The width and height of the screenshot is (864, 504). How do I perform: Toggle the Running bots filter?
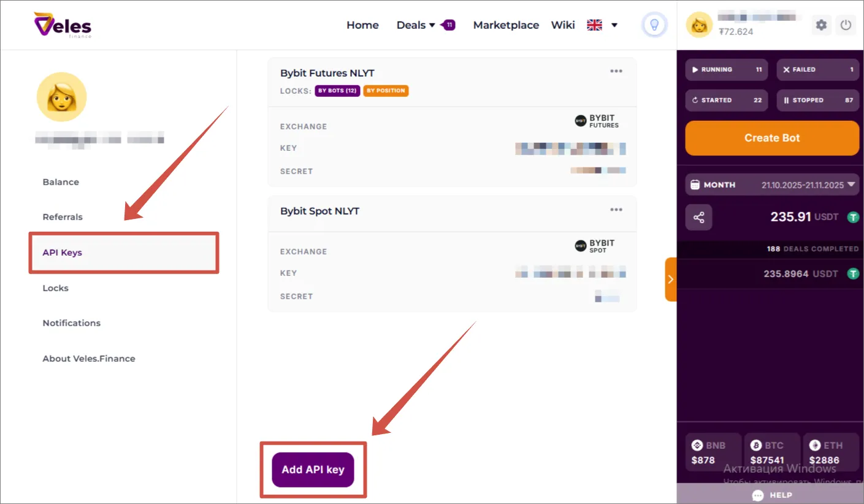coord(725,69)
